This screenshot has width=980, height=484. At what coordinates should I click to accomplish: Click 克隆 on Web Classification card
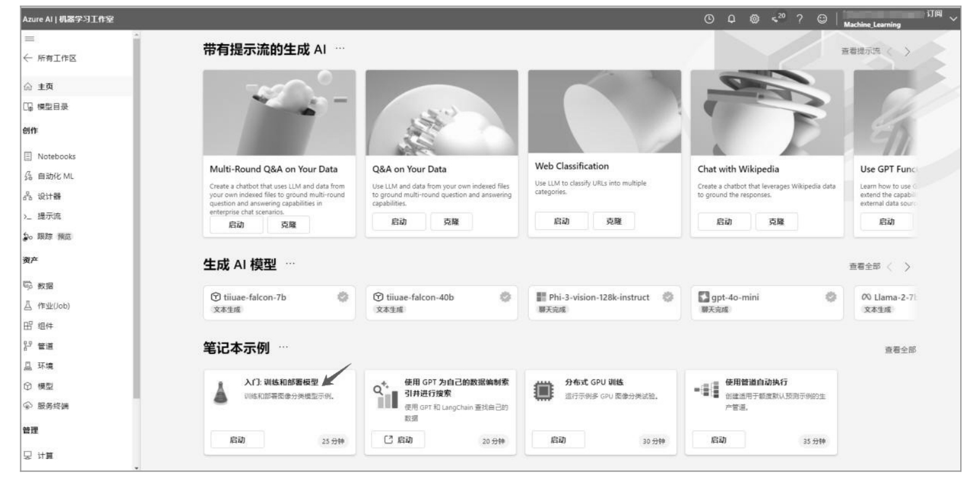click(614, 221)
